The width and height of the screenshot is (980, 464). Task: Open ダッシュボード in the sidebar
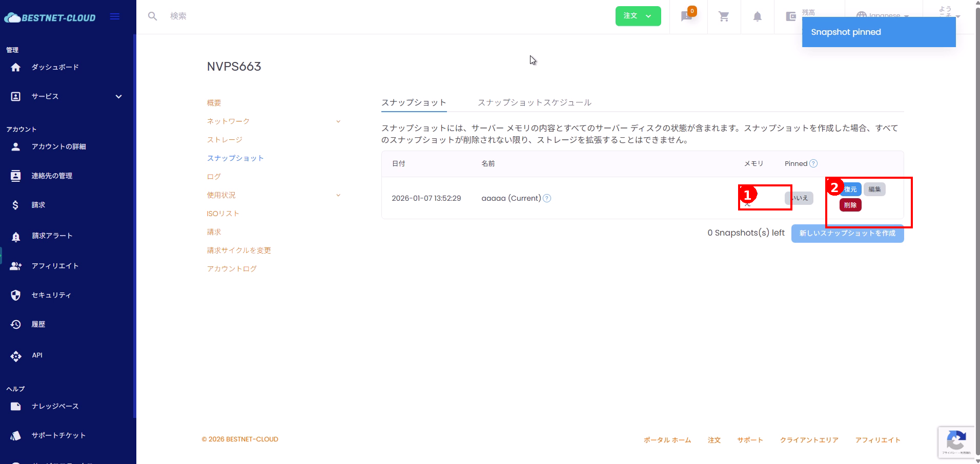coord(55,67)
